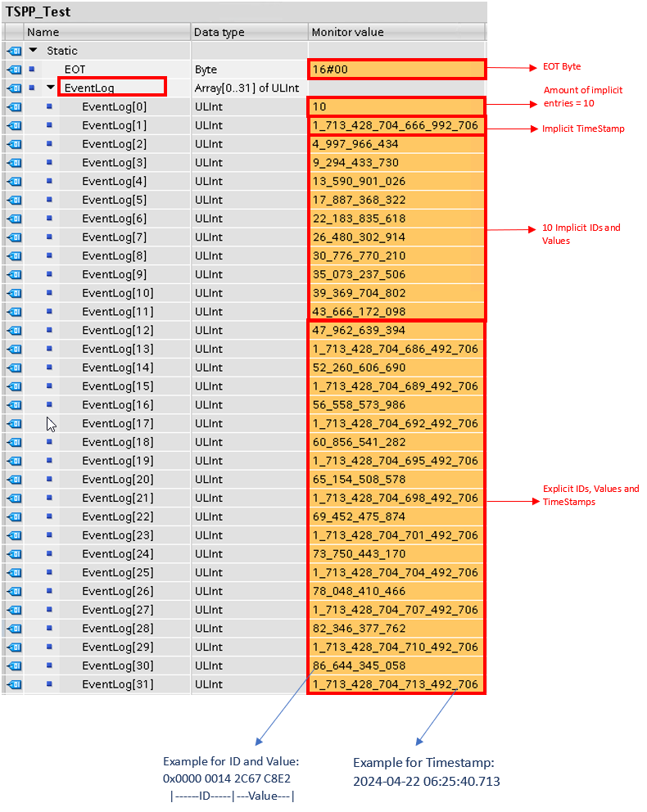Click the blue square marker beside EOT
Screen dimensions: 647x812
(32, 69)
